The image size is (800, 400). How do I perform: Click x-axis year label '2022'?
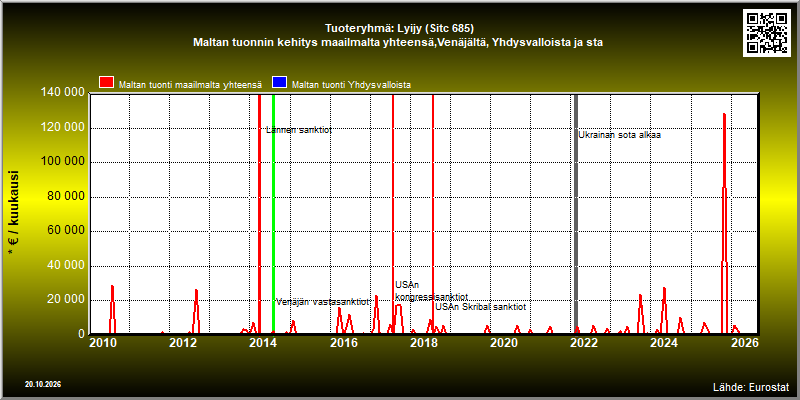coord(584,343)
